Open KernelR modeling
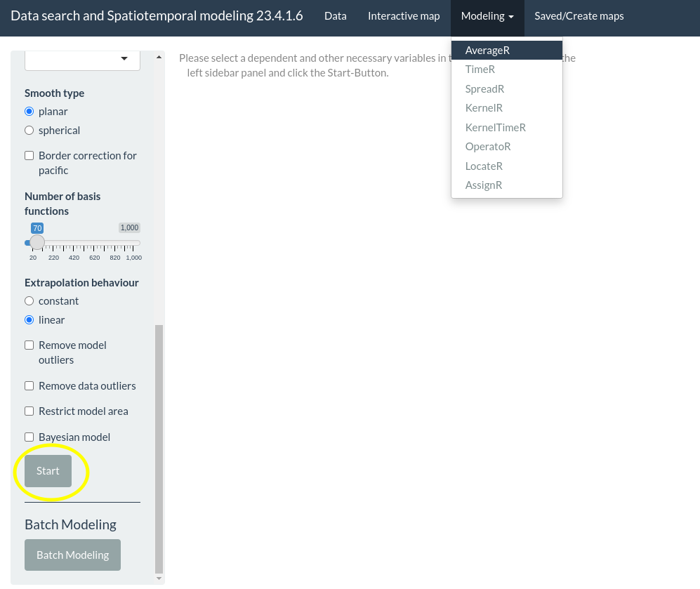700x589 pixels. tap(484, 107)
